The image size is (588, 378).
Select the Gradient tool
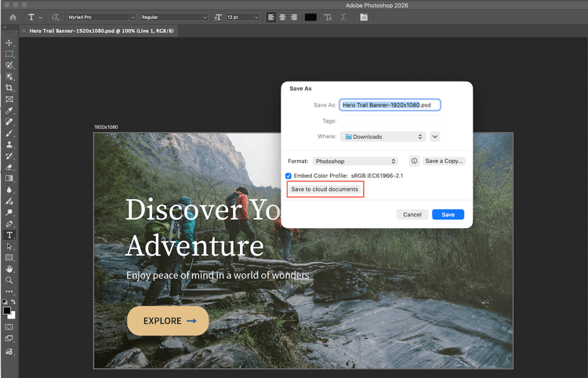coord(9,179)
